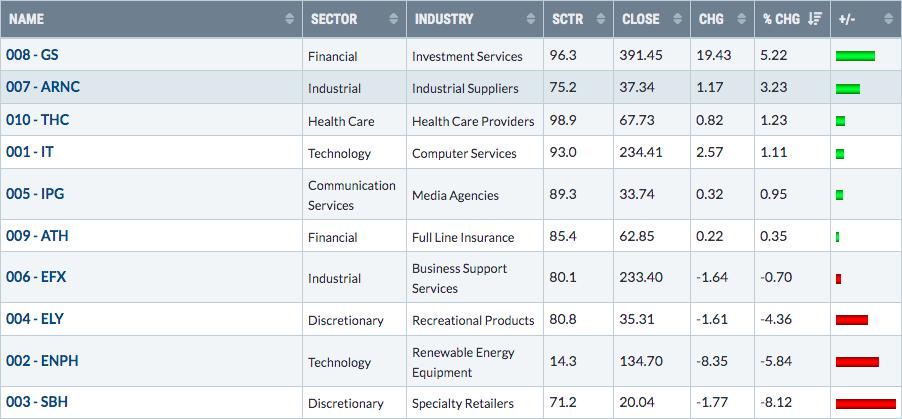Screen dimensions: 902x419
Task: Click CLOSE column sort arrows icon
Action: click(x=678, y=19)
